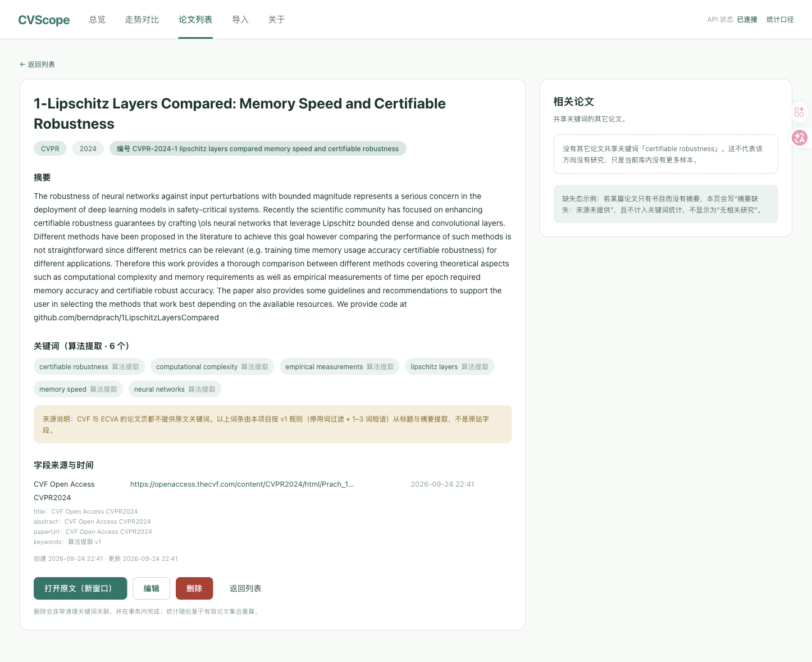
Task: Go to the 导入 tab
Action: [240, 20]
